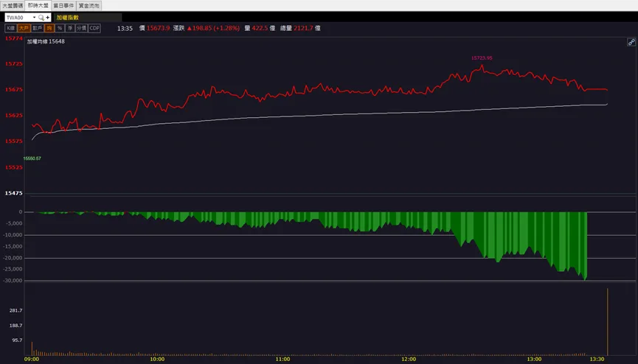Open the 大盤籌碼 tab
638x364 pixels.
pos(13,6)
